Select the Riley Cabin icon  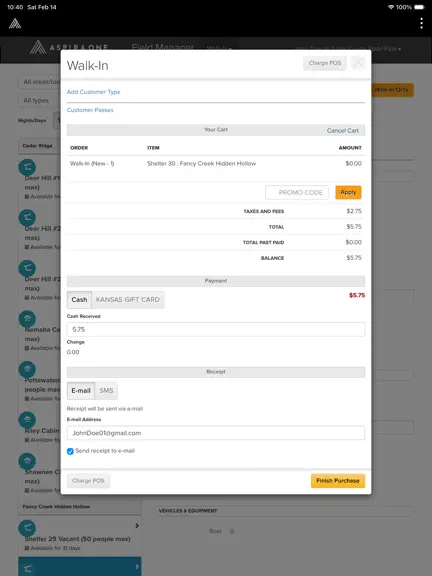[x=27, y=420]
